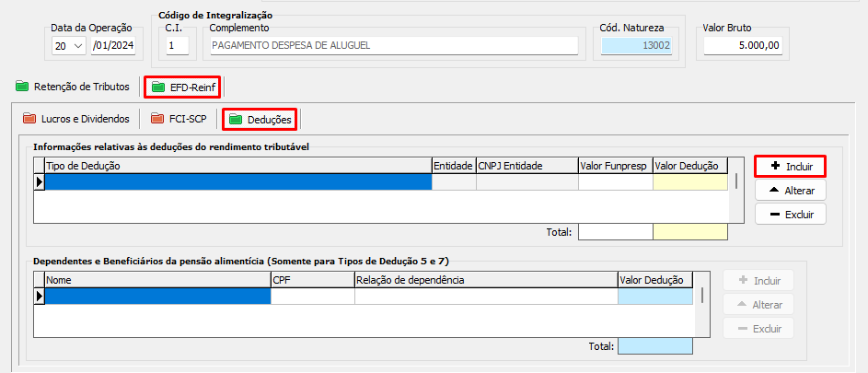This screenshot has width=868, height=373.
Task: Click the C.I. code input field
Action: click(x=177, y=46)
